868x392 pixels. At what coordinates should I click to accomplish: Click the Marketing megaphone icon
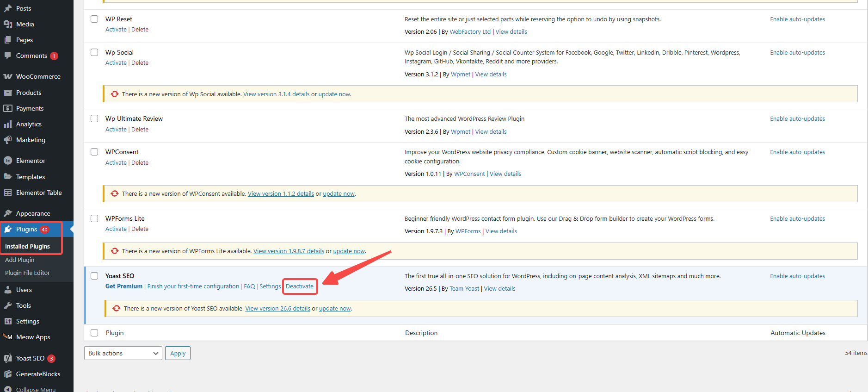pos(8,140)
